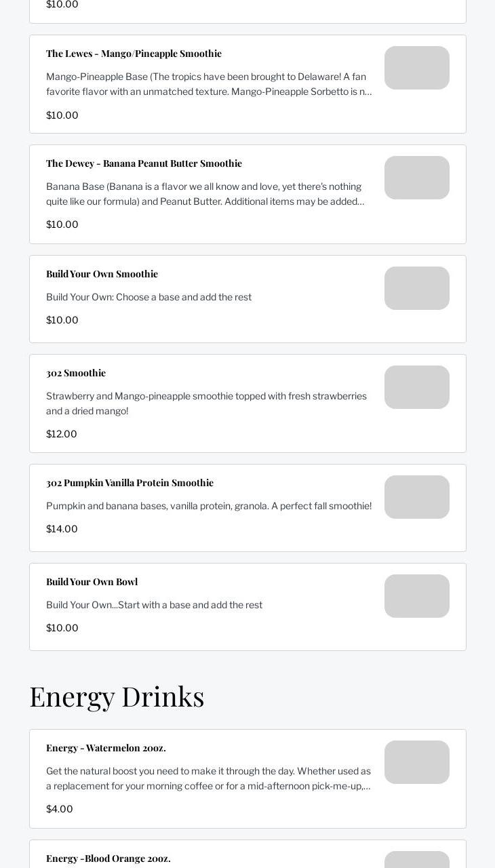Screen dimensions: 495x868
Task: Select the Build Your Own Bowl title
Action: 92,582
